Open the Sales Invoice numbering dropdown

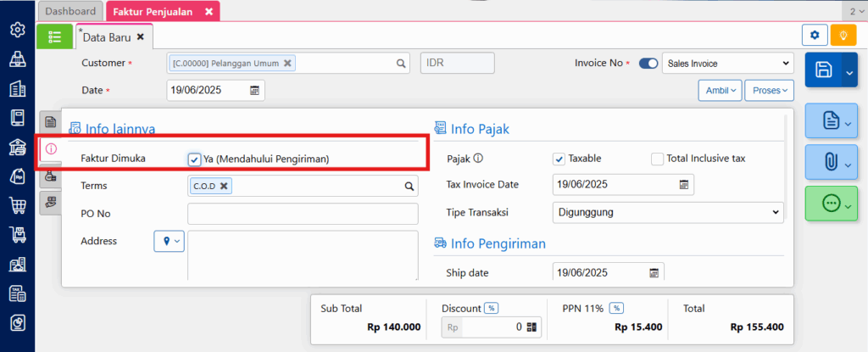coord(728,64)
